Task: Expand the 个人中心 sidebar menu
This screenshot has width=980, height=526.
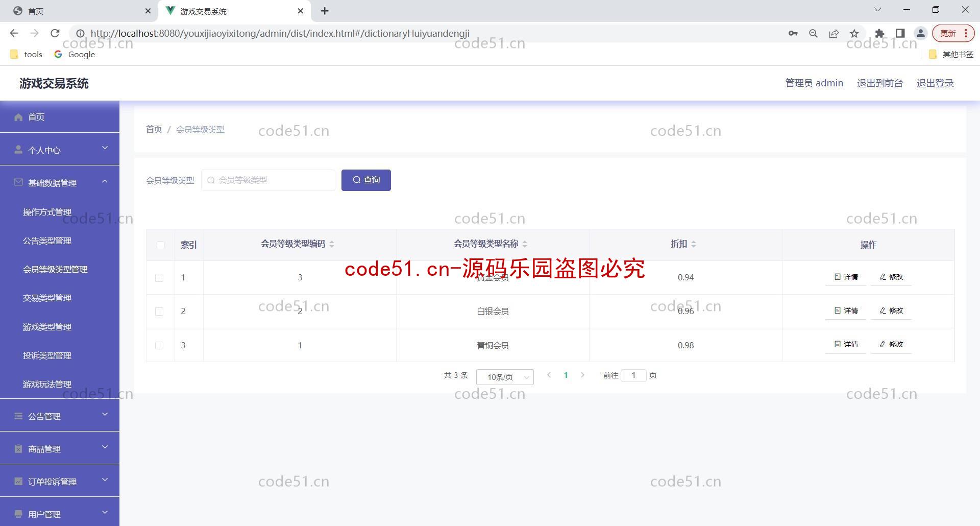Action: click(x=105, y=148)
